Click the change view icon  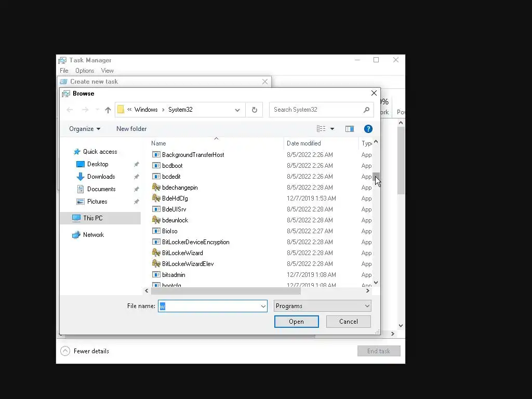[x=321, y=129]
